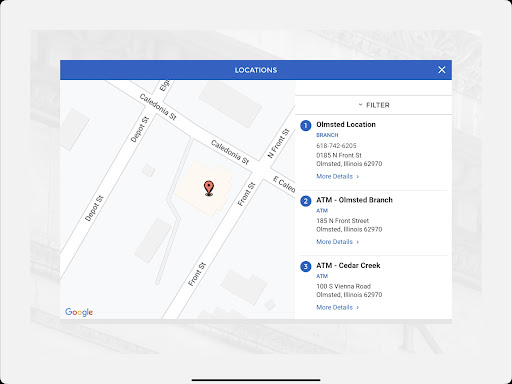Click the address 100 S Vienna Road

pos(344,286)
